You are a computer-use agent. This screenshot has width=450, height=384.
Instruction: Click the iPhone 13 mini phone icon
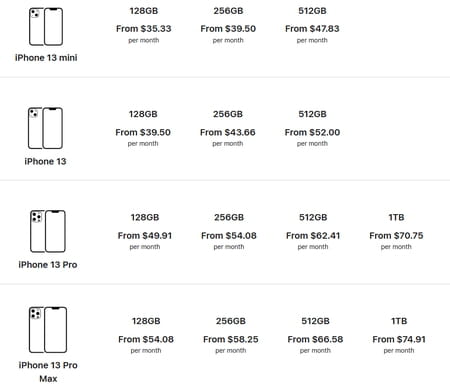[x=46, y=27]
